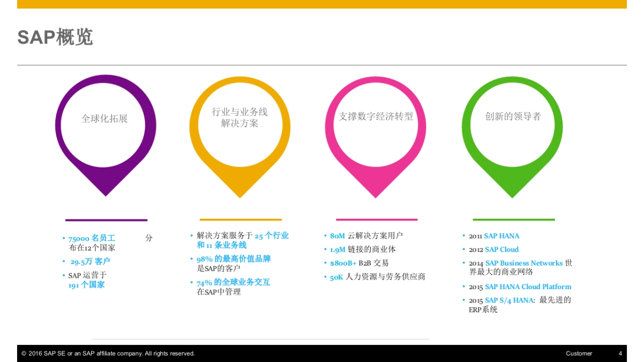Click the purple divider line above 75000 名员工

[x=106, y=219]
